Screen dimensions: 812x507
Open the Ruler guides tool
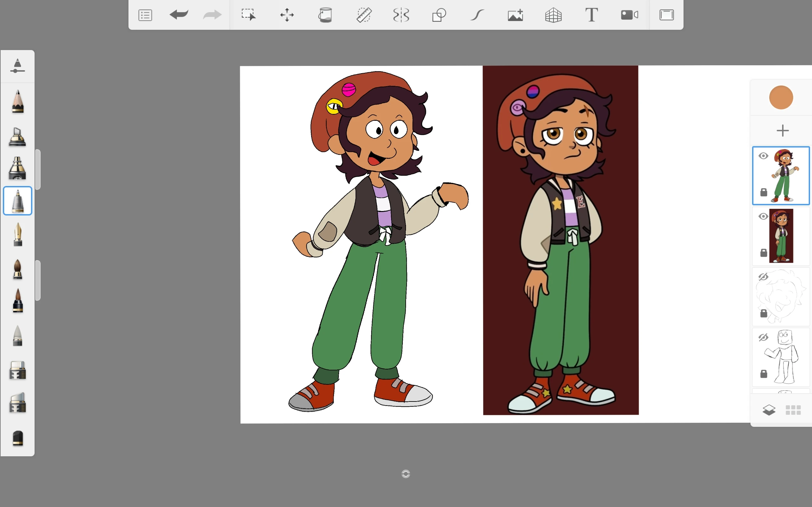(x=363, y=15)
